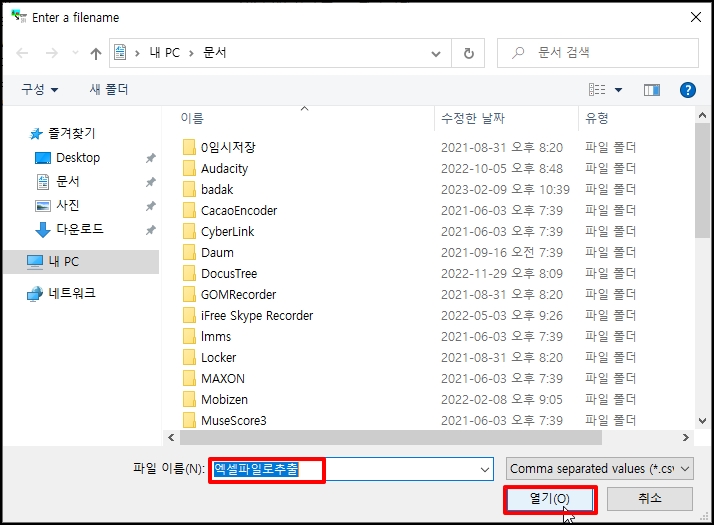This screenshot has width=714, height=525.
Task: Click the vertical scrollbar down arrow
Action: [702, 421]
